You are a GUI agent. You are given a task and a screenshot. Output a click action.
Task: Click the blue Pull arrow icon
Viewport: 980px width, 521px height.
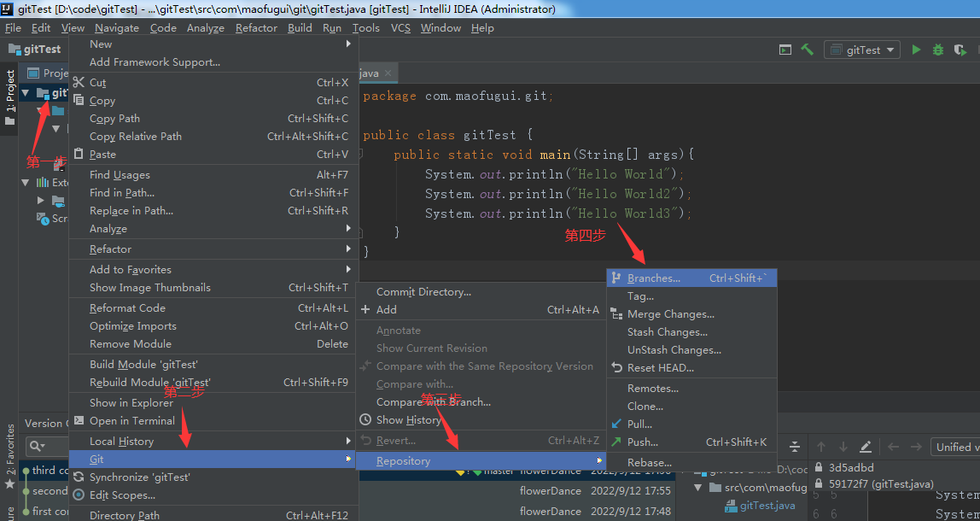coord(616,424)
